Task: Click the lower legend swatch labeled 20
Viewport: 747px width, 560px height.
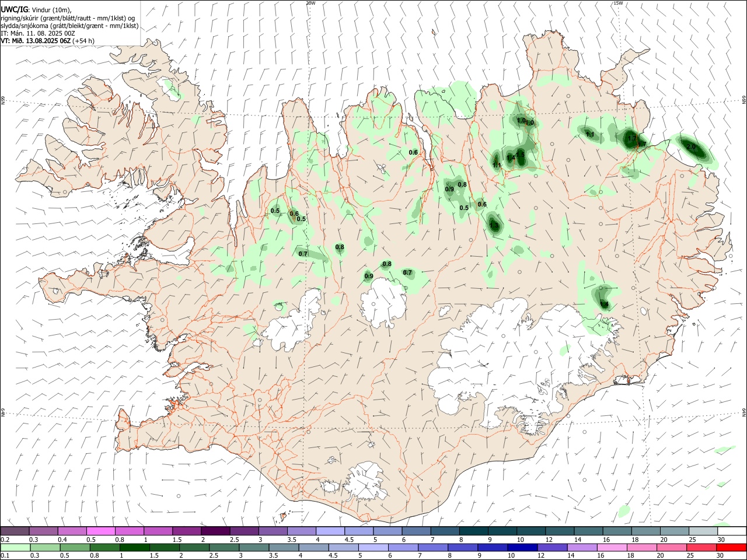Action: coord(671,547)
